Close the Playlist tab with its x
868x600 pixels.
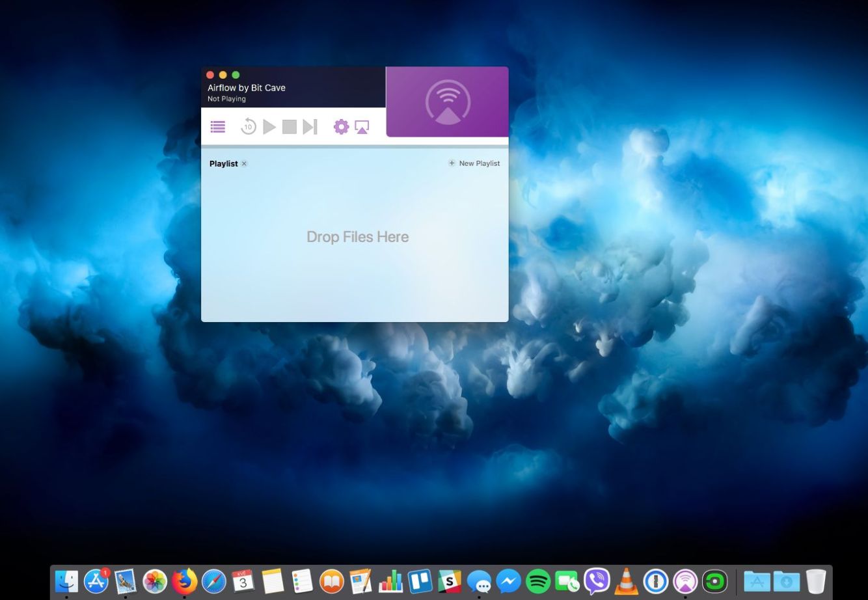244,164
